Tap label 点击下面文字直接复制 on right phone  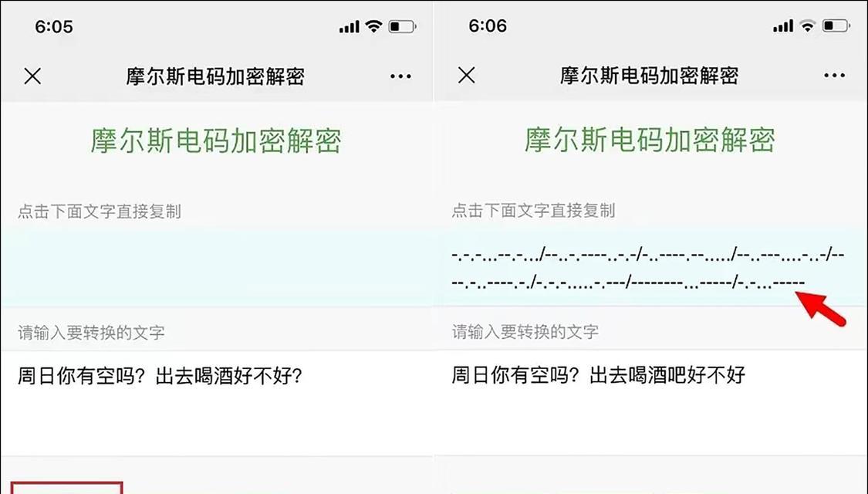(x=534, y=211)
